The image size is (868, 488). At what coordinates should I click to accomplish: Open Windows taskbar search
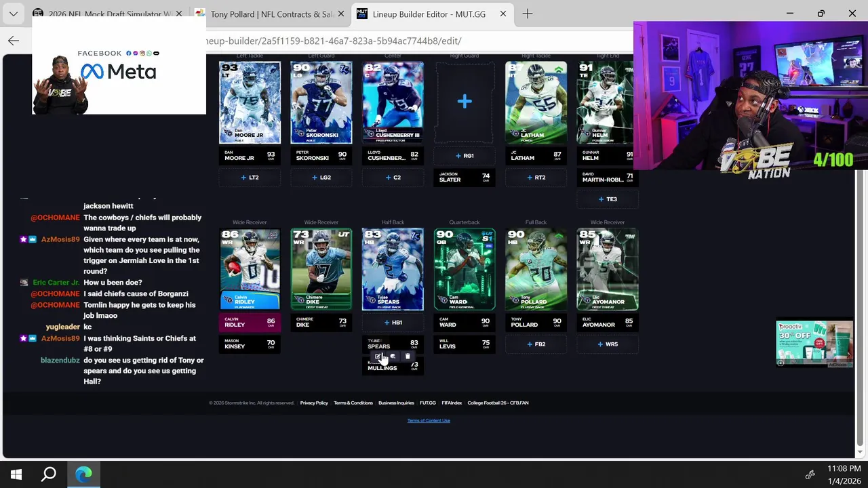click(x=49, y=474)
